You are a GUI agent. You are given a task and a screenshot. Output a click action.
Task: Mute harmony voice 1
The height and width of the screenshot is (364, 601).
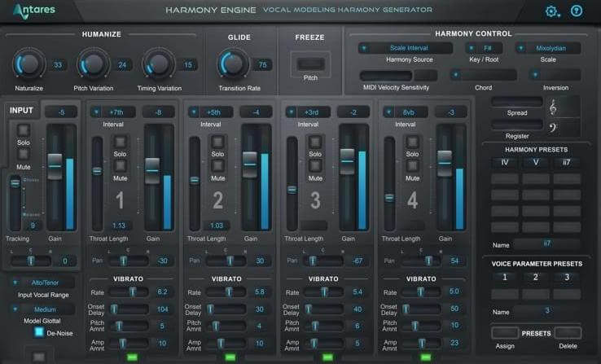click(120, 166)
